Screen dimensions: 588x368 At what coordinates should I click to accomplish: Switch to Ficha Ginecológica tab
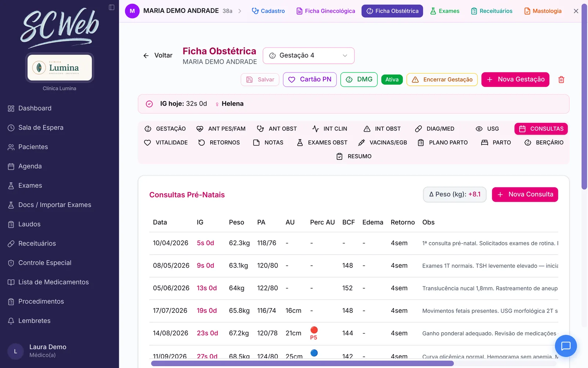326,11
